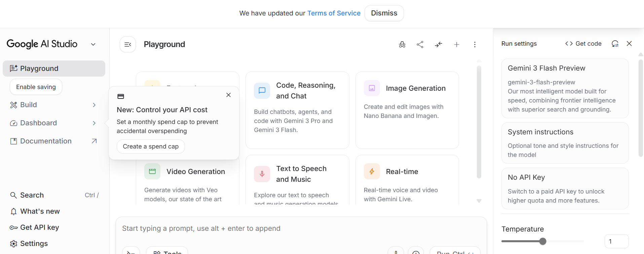This screenshot has width=644, height=254.
Task: Click Create a spend cap button
Action: (151, 146)
